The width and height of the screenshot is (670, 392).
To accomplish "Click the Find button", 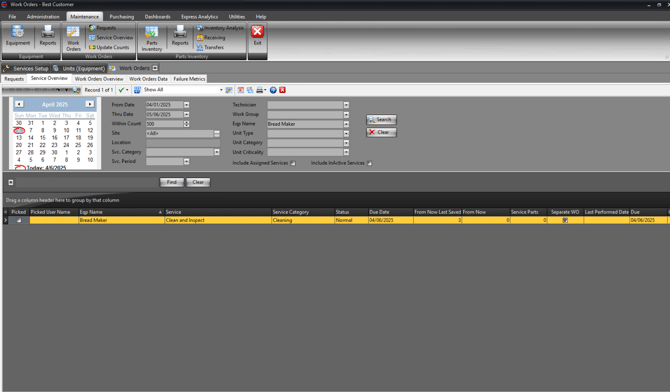I will (172, 182).
